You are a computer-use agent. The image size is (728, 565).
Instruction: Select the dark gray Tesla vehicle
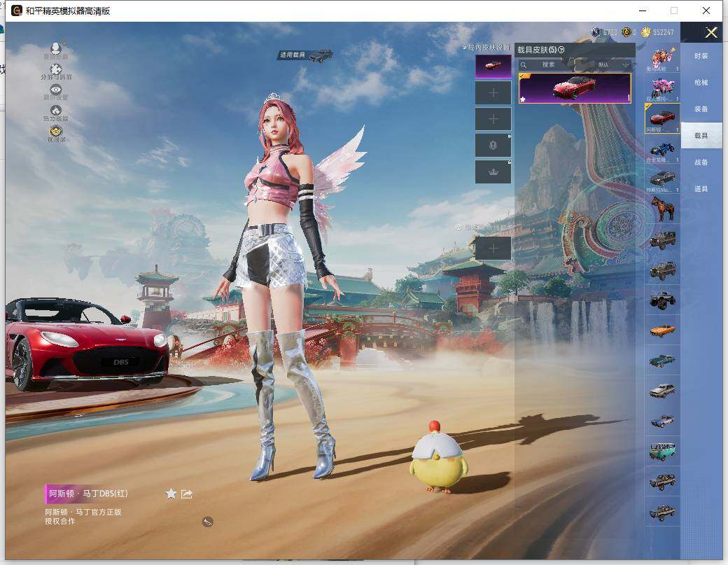click(662, 179)
